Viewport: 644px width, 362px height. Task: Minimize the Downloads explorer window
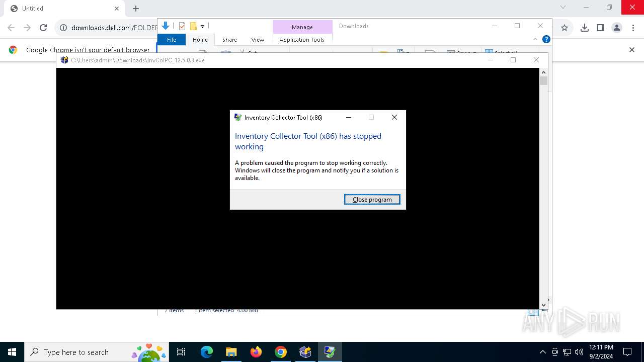495,26
